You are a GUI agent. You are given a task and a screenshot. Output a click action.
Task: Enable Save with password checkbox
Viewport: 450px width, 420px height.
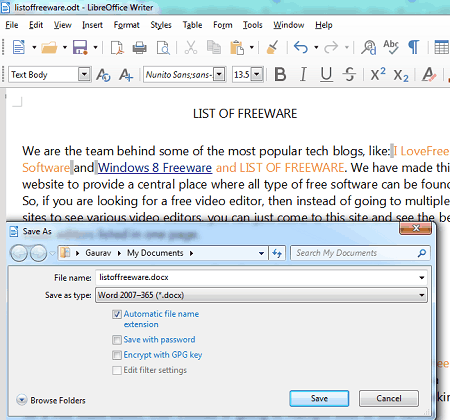click(x=117, y=340)
